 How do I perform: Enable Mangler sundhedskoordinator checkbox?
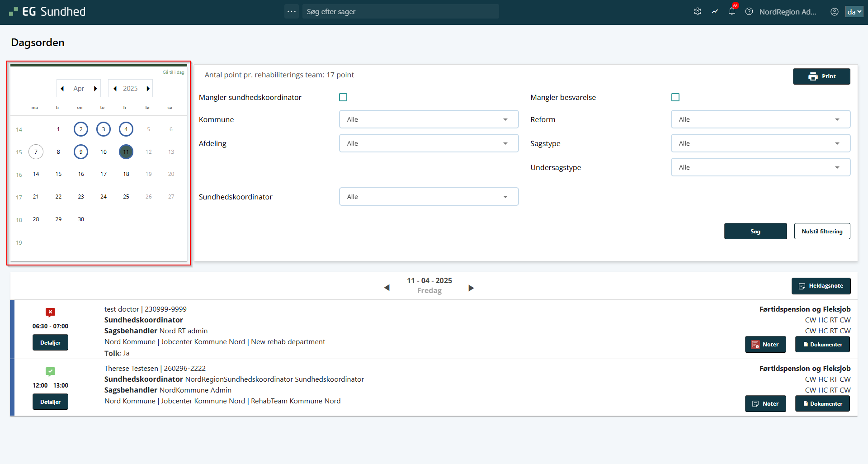click(x=343, y=97)
